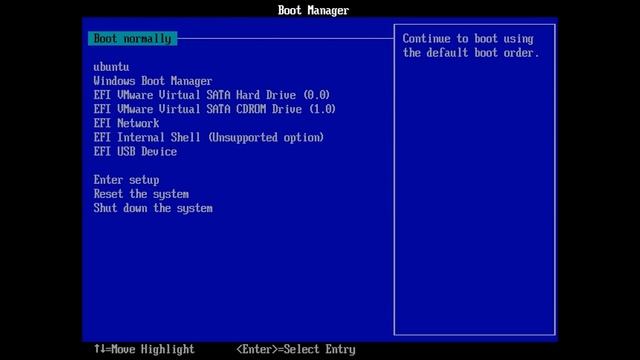Select Windows Boot Manager entry
This screenshot has width=640, height=360.
click(x=153, y=81)
